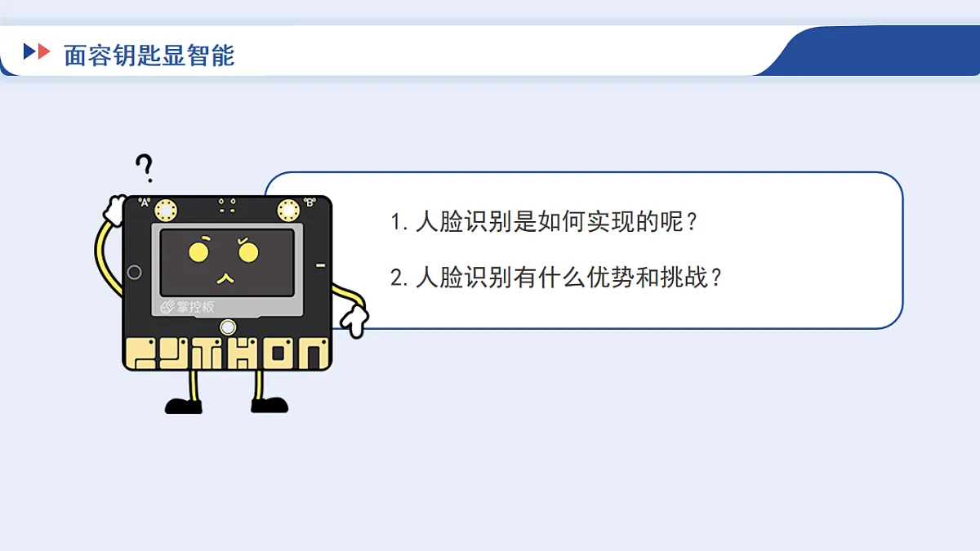Click the 掌控板 logo under the screen

pyautogui.click(x=187, y=307)
